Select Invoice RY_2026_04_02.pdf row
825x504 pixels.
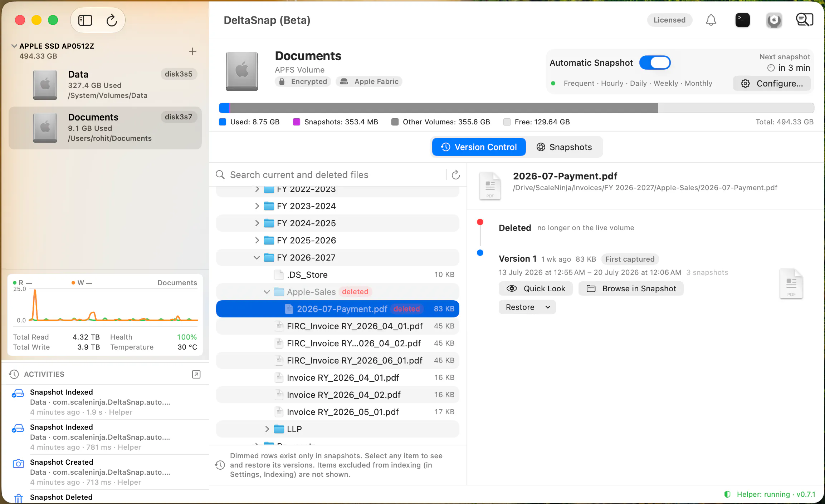(338, 395)
